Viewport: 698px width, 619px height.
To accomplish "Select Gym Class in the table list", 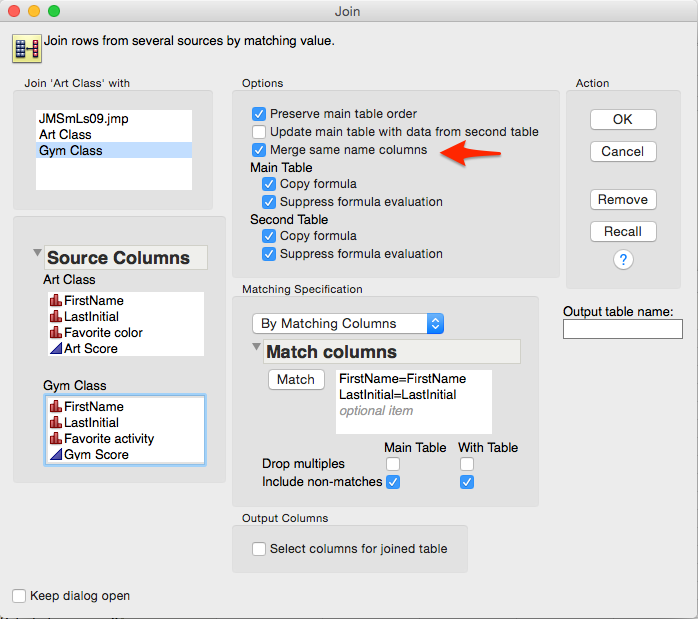I will (x=70, y=151).
